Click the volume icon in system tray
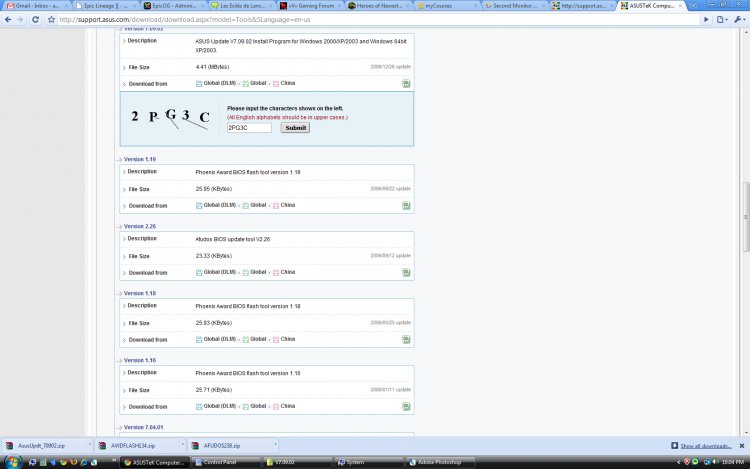 point(716,462)
